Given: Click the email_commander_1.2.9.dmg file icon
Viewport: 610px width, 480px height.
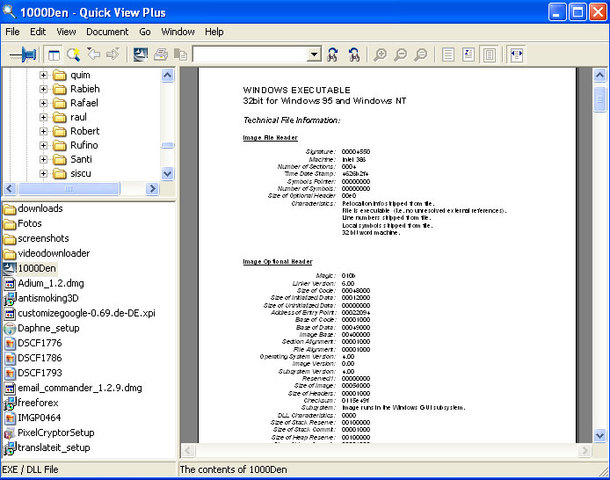Looking at the screenshot, I should tap(10, 388).
